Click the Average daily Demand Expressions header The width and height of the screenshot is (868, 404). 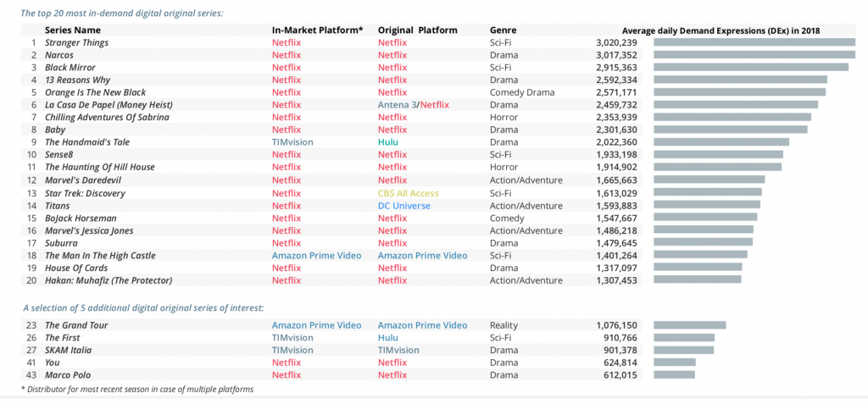[x=721, y=31]
